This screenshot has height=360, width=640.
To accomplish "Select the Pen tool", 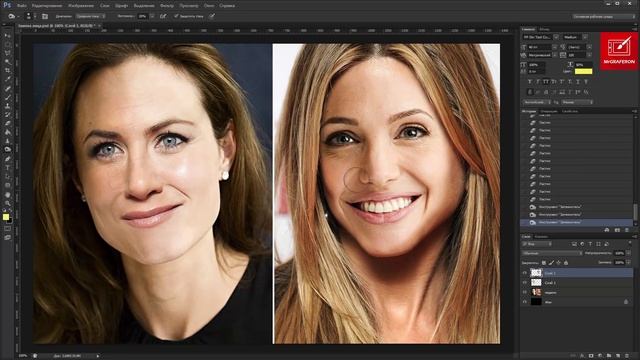I will tap(7, 159).
